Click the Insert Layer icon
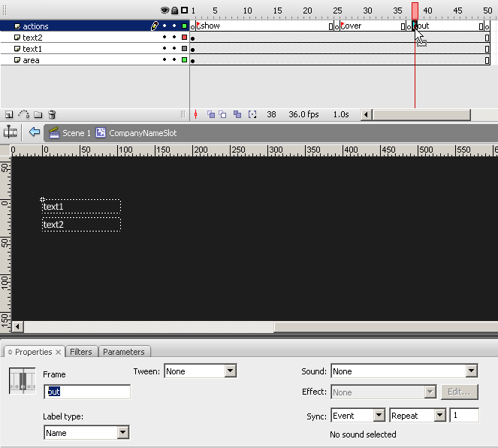 pos(9,115)
